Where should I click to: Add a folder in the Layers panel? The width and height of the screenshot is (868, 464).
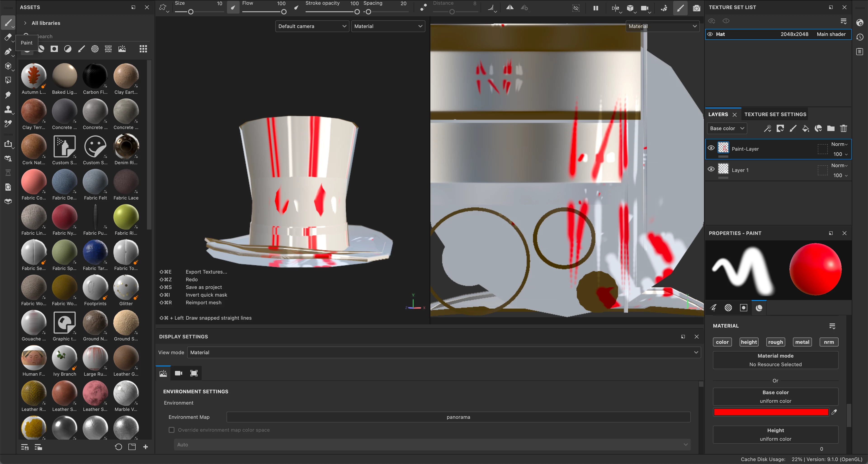pos(831,128)
